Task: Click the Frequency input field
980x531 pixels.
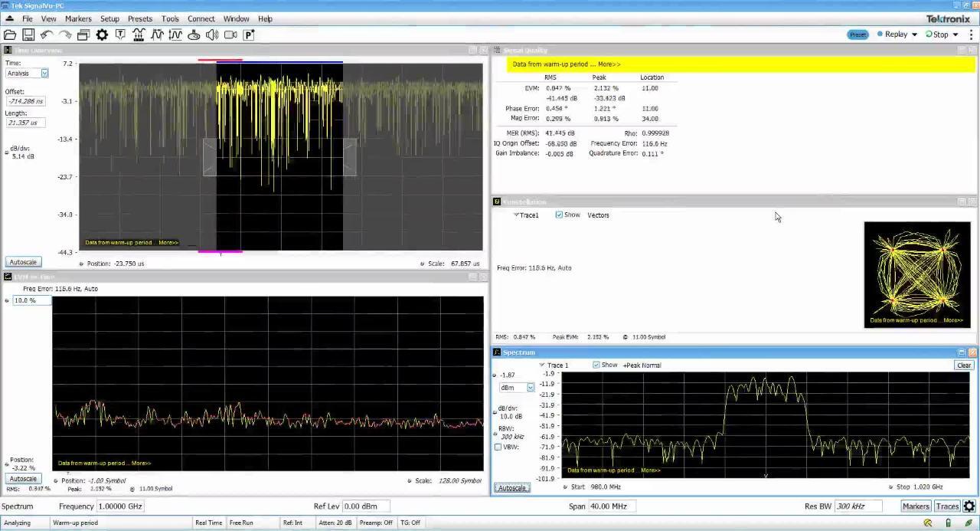Action: pos(120,506)
